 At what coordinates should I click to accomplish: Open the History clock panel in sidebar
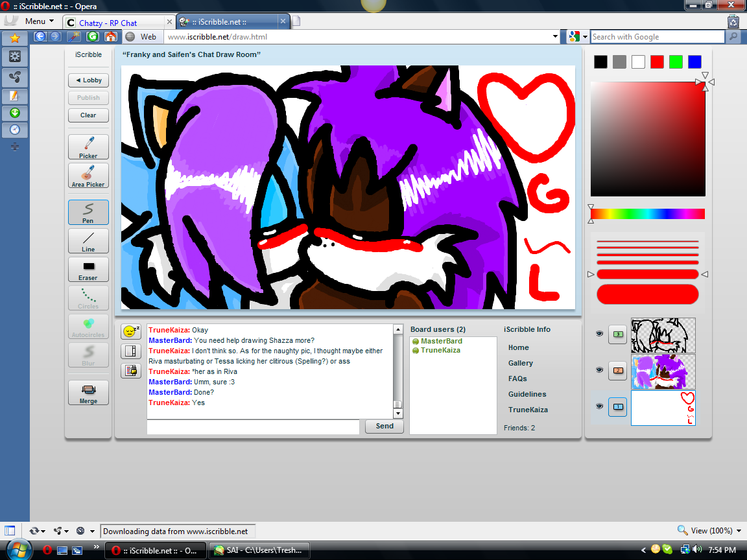[x=15, y=130]
